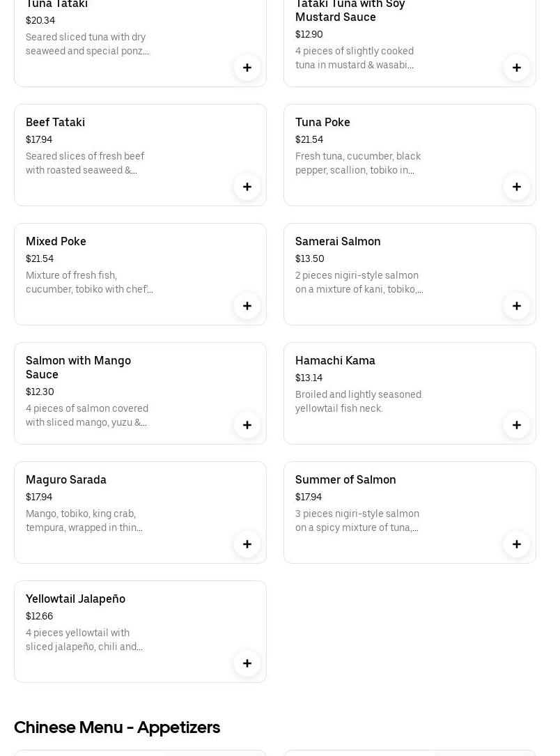Click plus icon for Tuna Poke
Viewport: 560px width, 756px height.
(517, 187)
